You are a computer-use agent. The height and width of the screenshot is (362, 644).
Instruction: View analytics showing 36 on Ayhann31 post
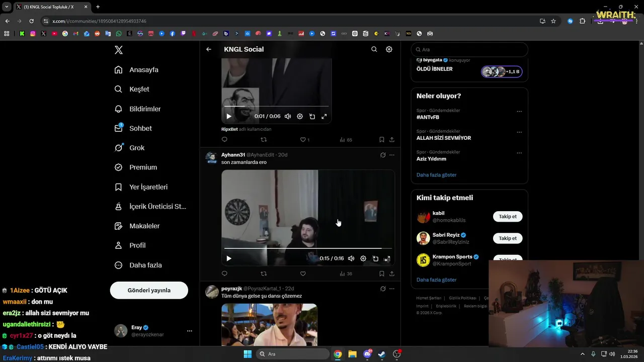pos(346,274)
